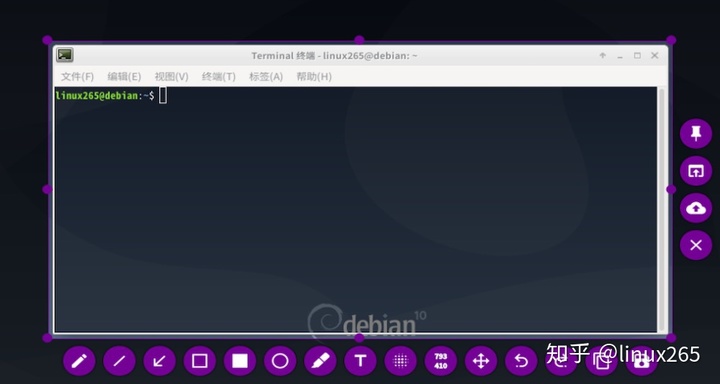
Task: Pin the screenshot to the desktop
Action: [x=696, y=134]
